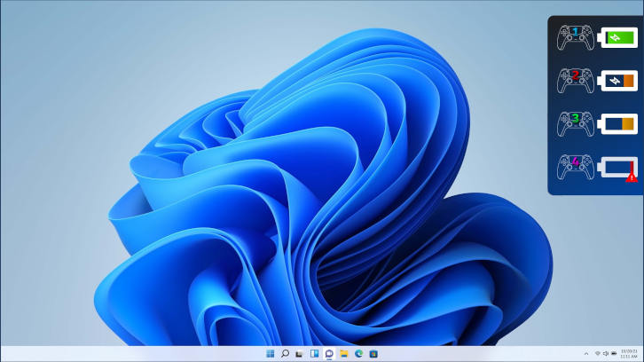The width and height of the screenshot is (644, 362).
Task: Launch Microsoft Edge from the taskbar
Action: pos(359,353)
